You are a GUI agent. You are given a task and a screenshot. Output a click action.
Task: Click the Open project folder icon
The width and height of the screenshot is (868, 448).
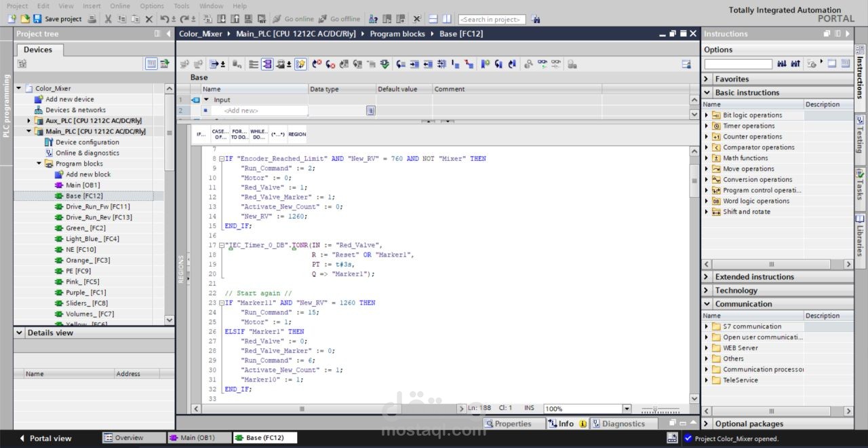pos(25,19)
